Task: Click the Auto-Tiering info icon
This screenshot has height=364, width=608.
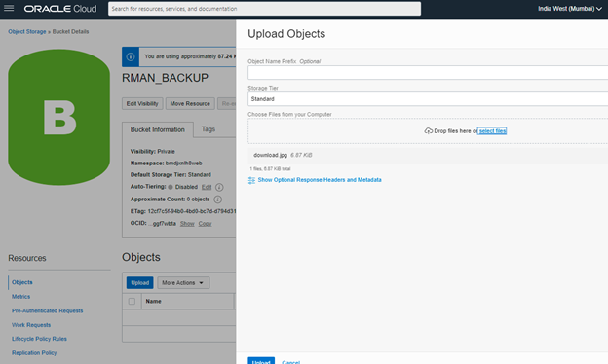Action: coord(219,187)
